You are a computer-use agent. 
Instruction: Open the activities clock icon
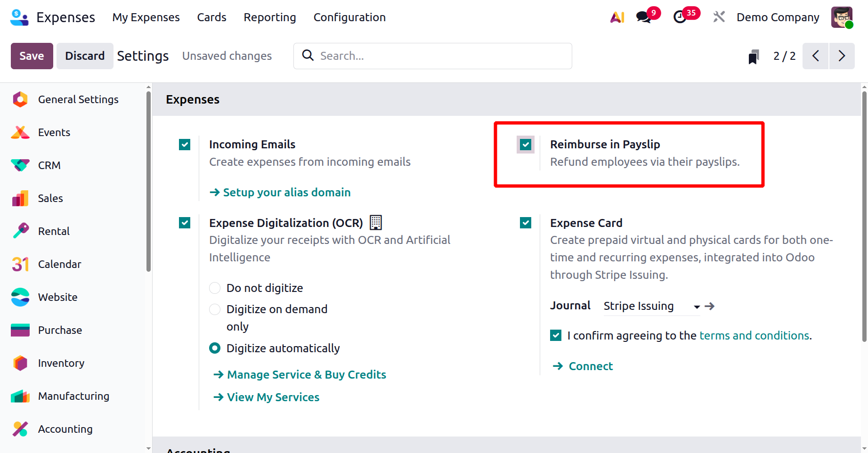680,17
